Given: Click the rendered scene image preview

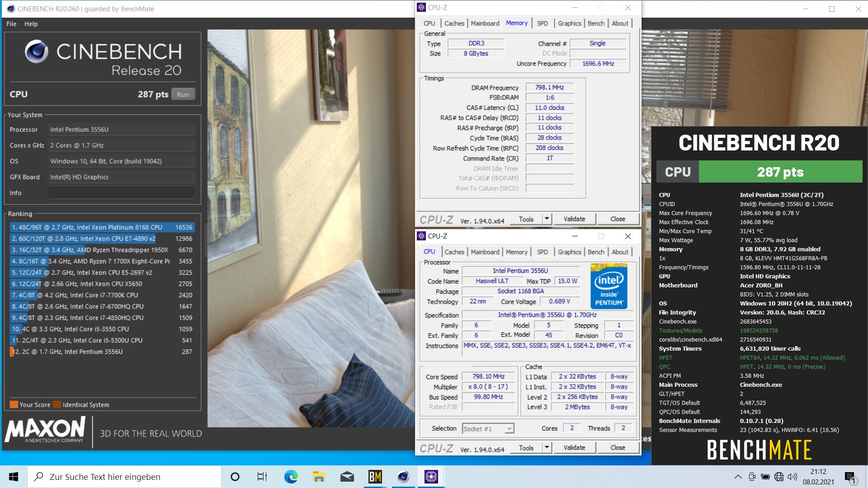Looking at the screenshot, I should [x=311, y=228].
